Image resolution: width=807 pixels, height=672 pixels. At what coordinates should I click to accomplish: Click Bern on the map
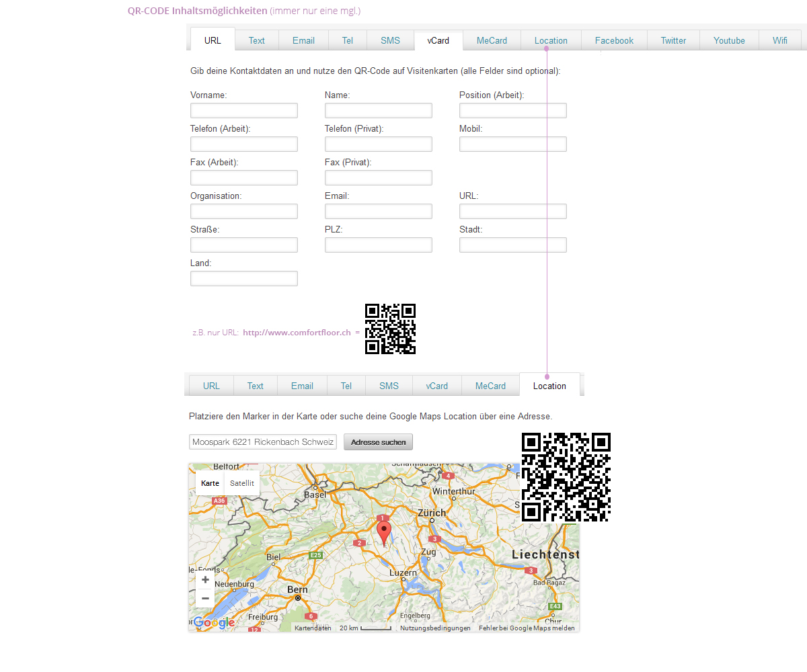point(297,589)
